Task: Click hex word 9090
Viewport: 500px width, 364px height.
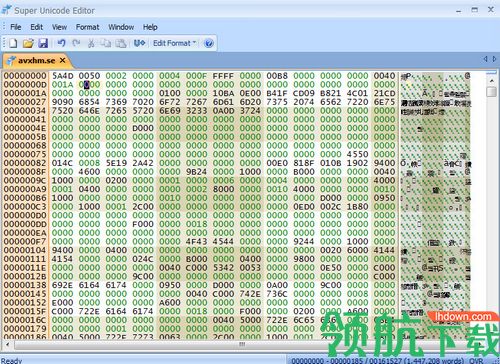Action: (x=62, y=102)
